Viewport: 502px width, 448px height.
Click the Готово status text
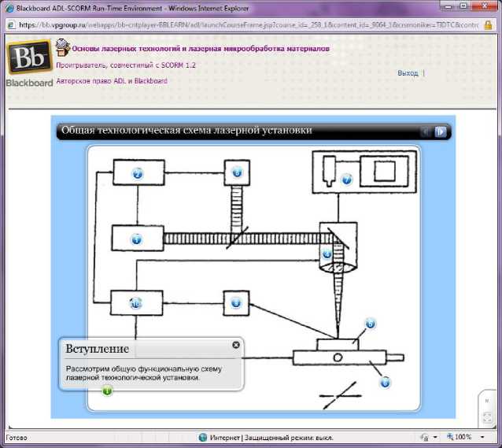[x=17, y=438]
